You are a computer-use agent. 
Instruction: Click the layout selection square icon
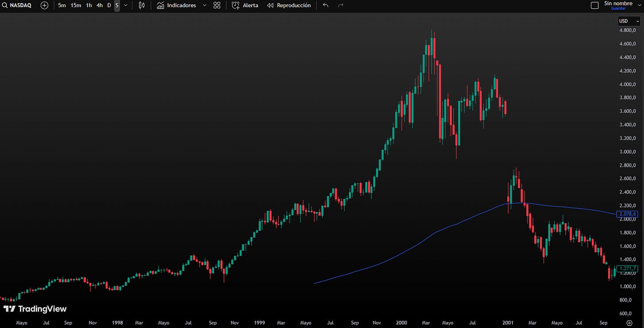tap(595, 5)
